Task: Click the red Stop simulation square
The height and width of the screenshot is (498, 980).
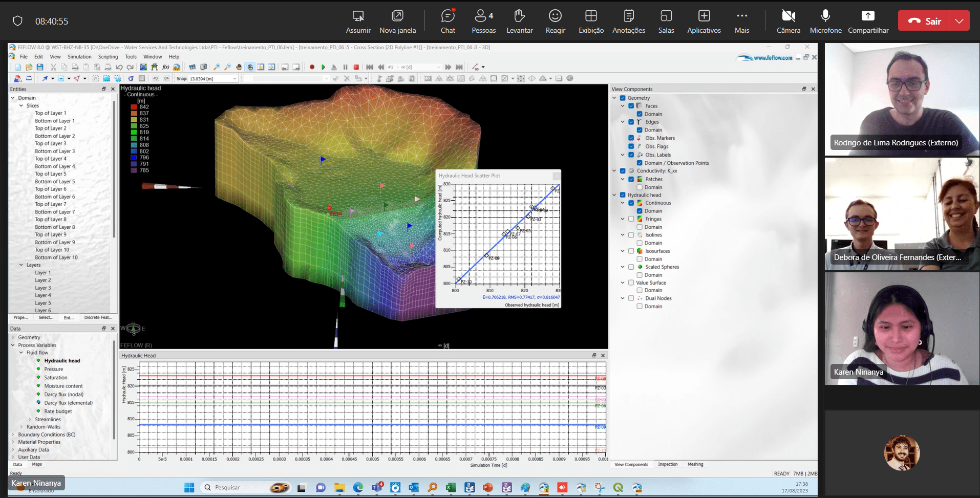Action: point(356,67)
